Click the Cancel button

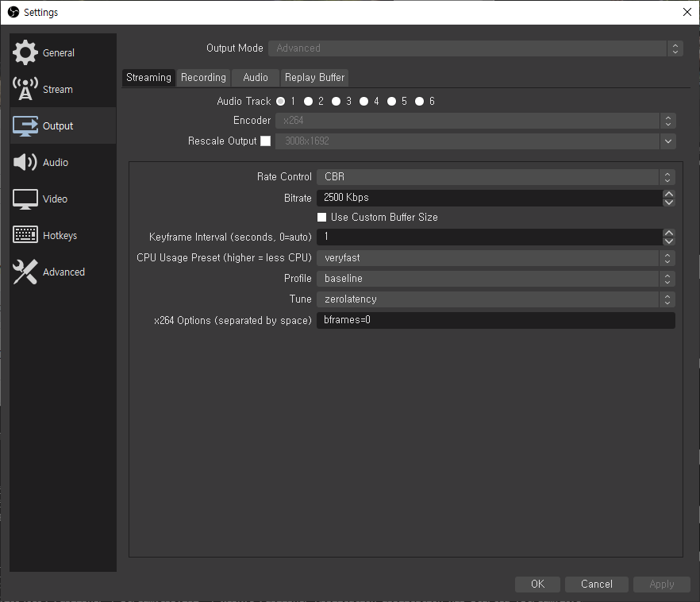coord(596,584)
